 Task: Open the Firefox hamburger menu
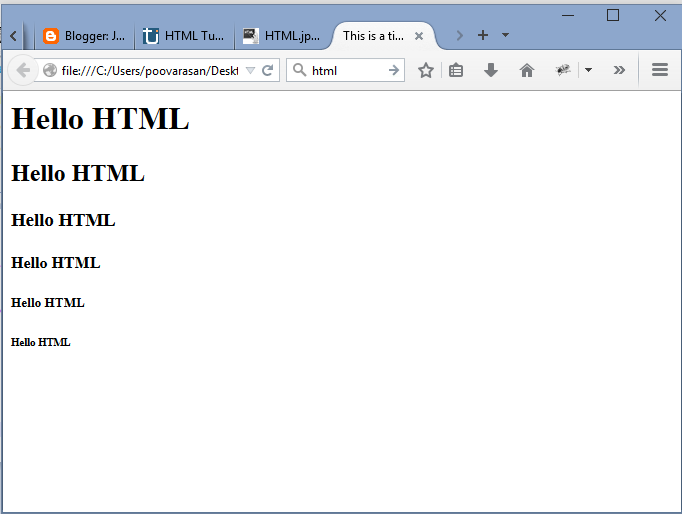point(660,70)
